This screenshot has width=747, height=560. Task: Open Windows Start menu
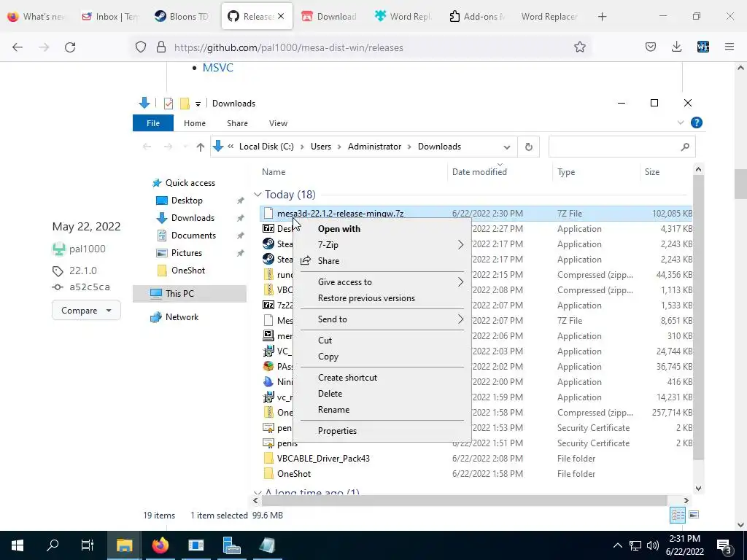[x=18, y=545]
